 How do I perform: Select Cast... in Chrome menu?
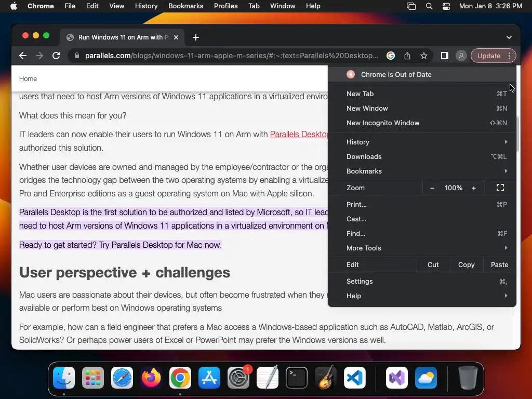[422, 219]
